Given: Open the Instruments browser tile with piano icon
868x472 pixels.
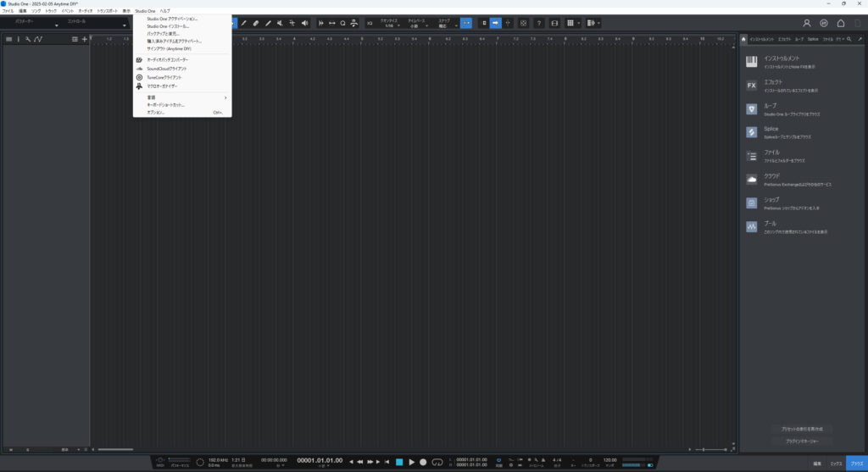Looking at the screenshot, I should (751, 61).
